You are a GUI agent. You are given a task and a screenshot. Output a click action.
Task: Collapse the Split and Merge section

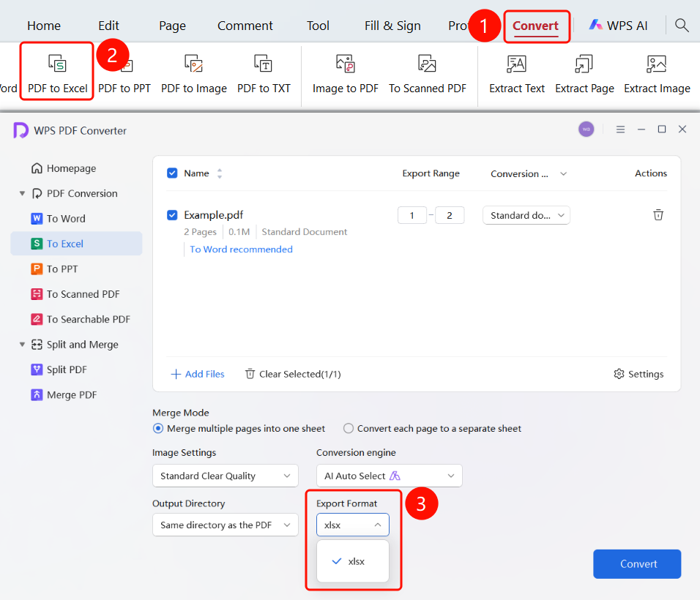click(x=22, y=345)
